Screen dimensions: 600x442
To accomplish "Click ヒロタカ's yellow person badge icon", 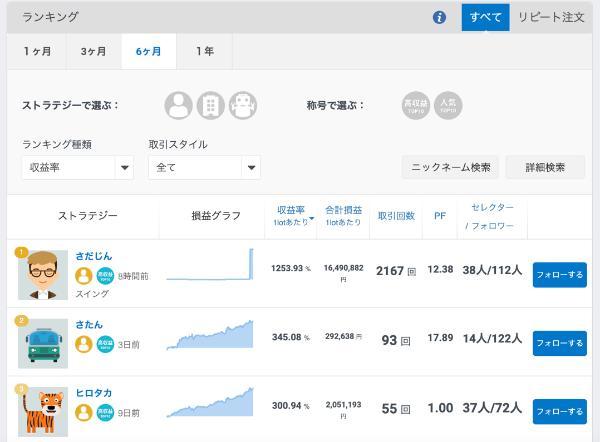I will 83,413.
